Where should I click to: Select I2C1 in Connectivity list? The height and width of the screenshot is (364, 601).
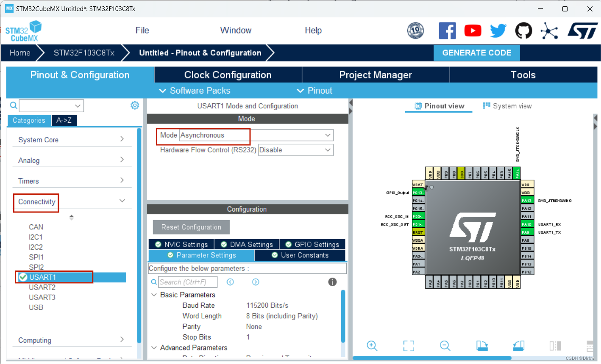click(x=36, y=237)
